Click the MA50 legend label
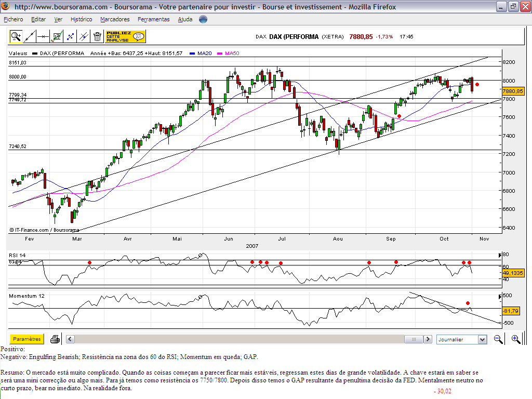Screen dimensions: 532x399 [x=232, y=54]
